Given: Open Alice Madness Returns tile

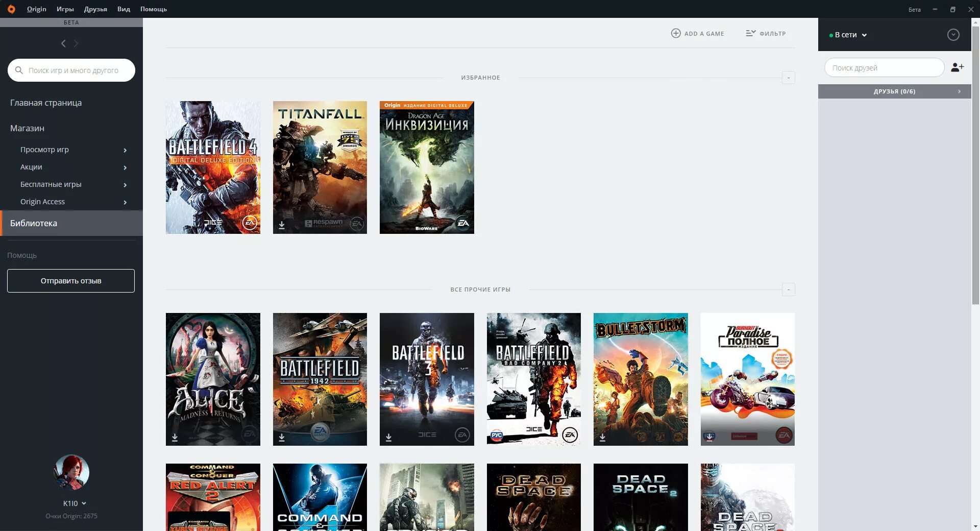Looking at the screenshot, I should pyautogui.click(x=213, y=379).
